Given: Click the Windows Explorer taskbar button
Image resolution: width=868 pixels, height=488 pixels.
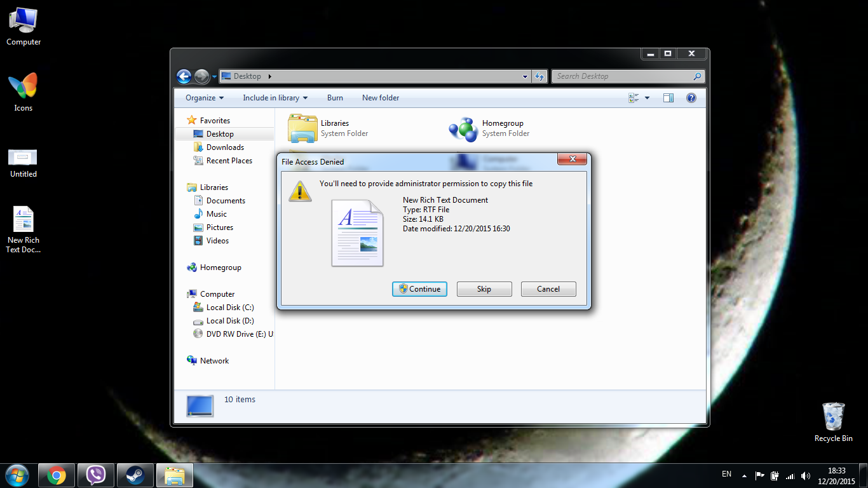Looking at the screenshot, I should click(x=175, y=475).
